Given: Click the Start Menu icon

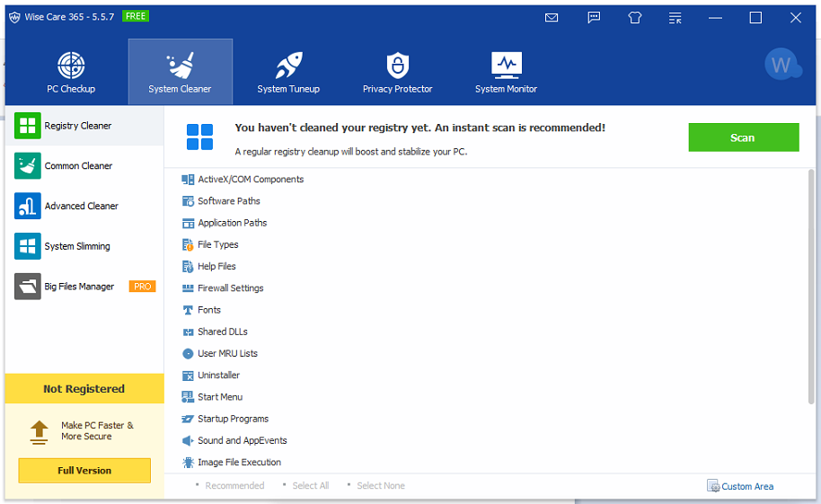Looking at the screenshot, I should click(x=188, y=397).
